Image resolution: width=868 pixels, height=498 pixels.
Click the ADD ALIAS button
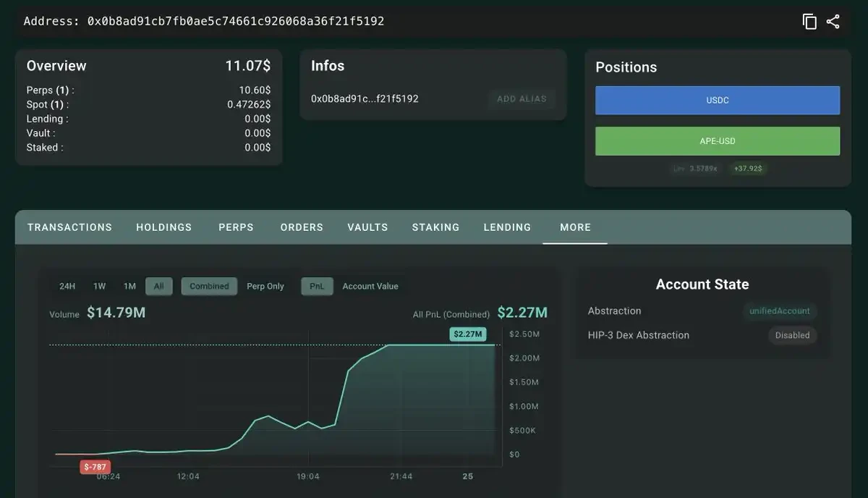pos(522,98)
